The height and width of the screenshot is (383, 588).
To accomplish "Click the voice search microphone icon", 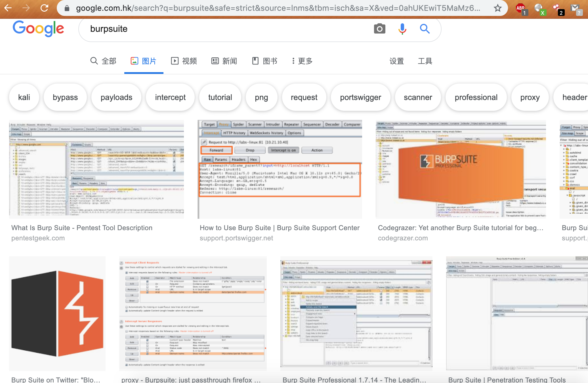I will pos(402,29).
